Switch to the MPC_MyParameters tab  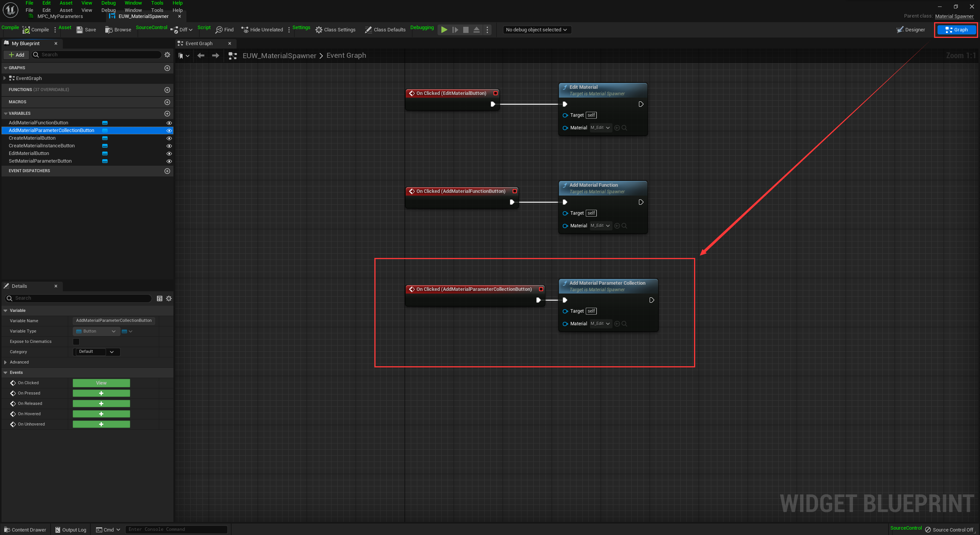[60, 16]
